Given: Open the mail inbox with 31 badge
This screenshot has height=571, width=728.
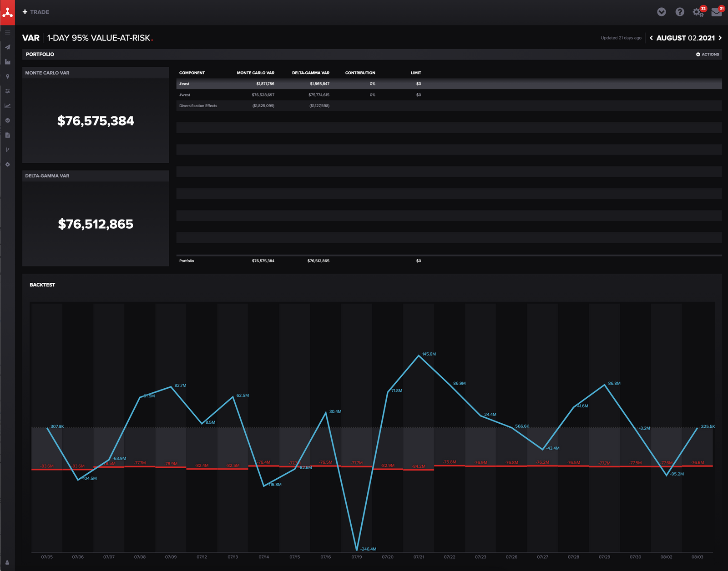Looking at the screenshot, I should point(716,12).
